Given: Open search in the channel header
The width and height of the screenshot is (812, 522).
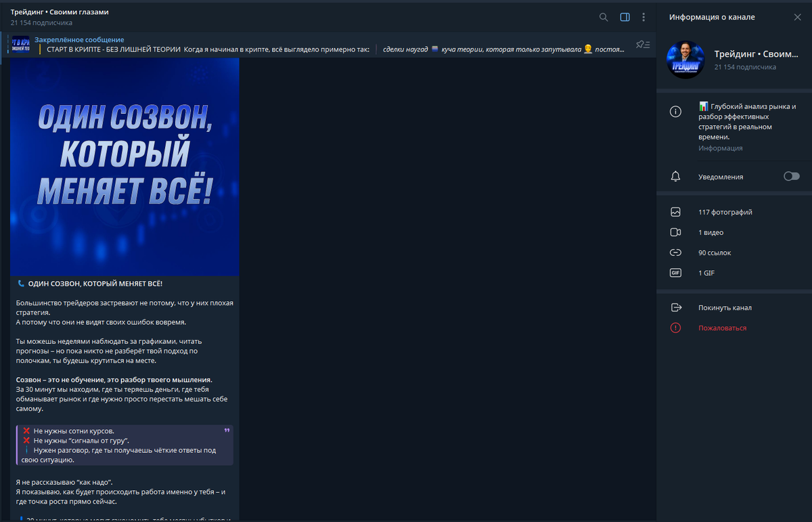Looking at the screenshot, I should [604, 17].
